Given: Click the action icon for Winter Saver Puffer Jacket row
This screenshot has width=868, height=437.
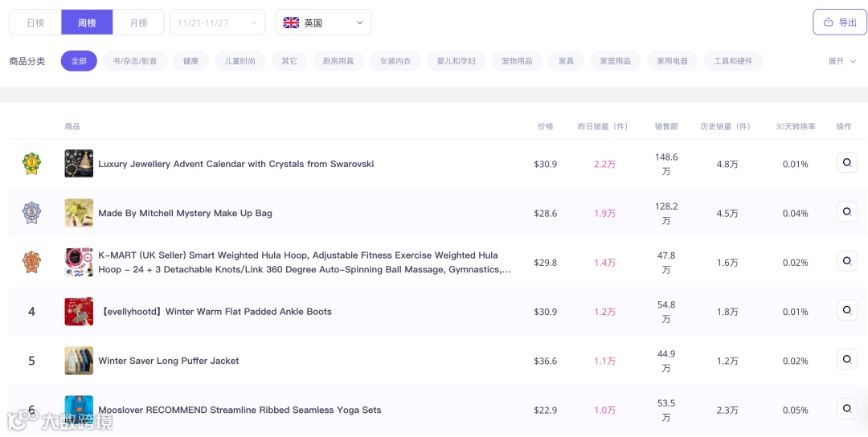Looking at the screenshot, I should pos(846,359).
